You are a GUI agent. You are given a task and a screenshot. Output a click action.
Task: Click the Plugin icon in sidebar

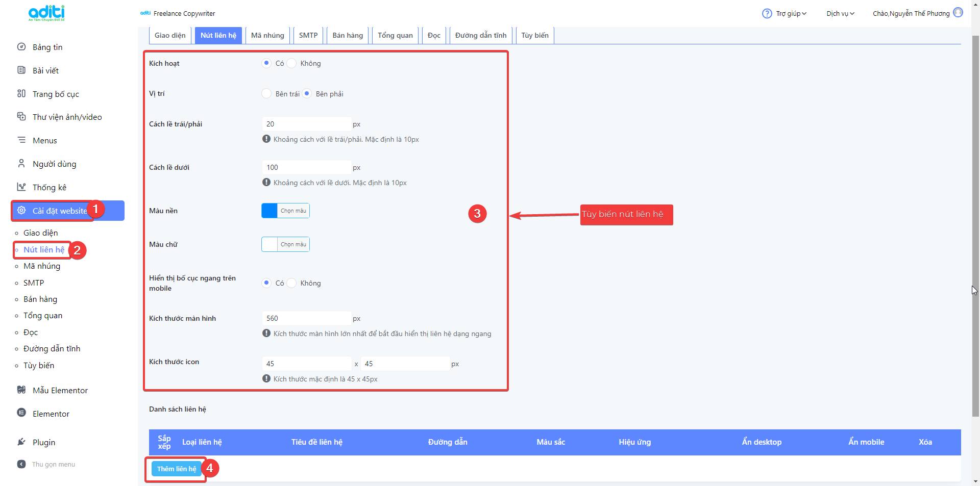pyautogui.click(x=21, y=442)
